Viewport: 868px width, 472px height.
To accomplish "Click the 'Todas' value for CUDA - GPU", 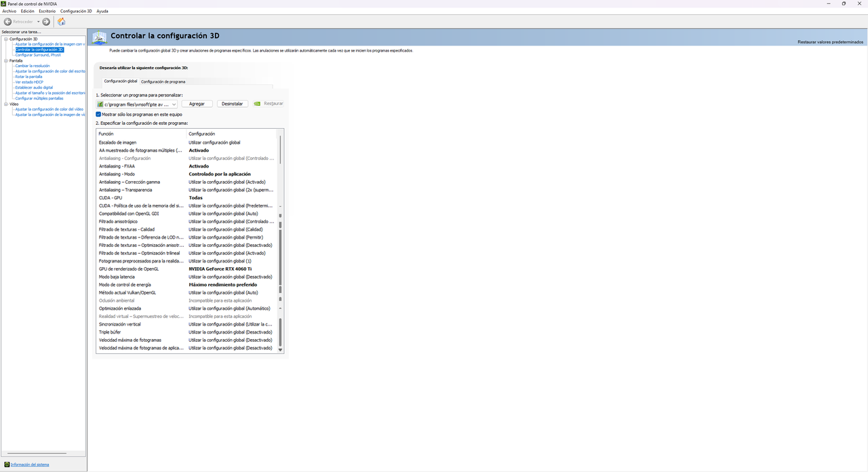I will 195,198.
